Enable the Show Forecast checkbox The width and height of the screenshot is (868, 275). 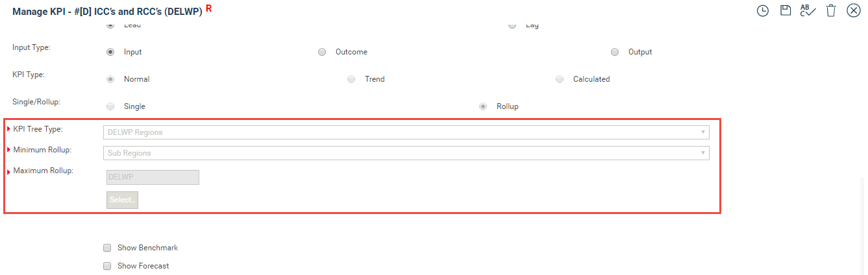point(107,266)
